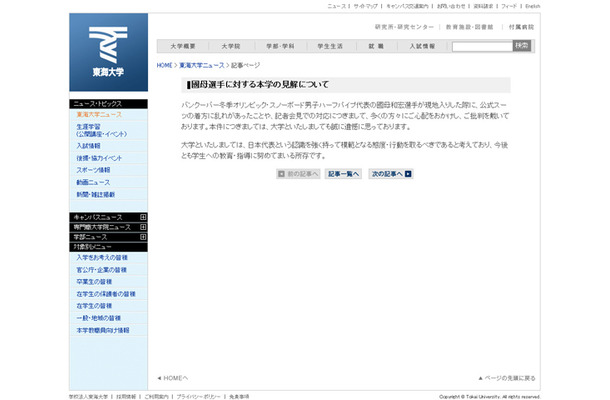Open フィード link at top
Screen dimensions: 610x400
(509, 6)
